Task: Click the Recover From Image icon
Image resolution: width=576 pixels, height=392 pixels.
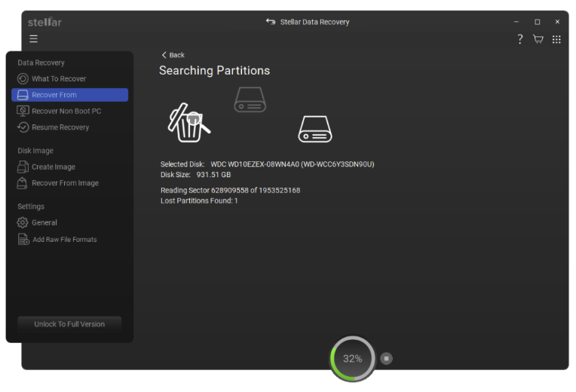Action: 23,183
